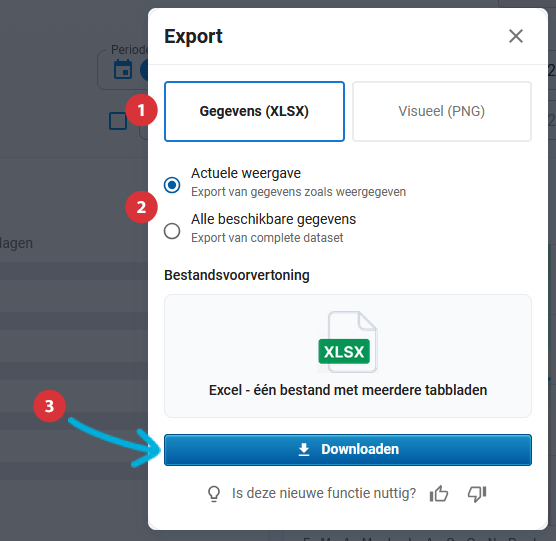Click 'Export van gegevens zoals weergegeven' description

pos(298,192)
